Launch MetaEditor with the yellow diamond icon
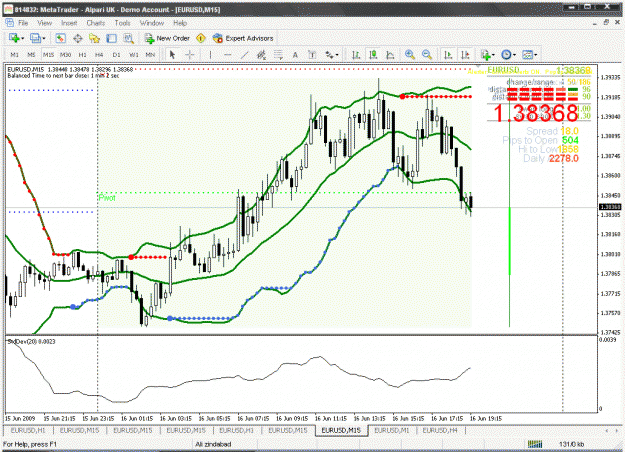Image resolution: width=625 pixels, height=452 pixels. coord(201,38)
